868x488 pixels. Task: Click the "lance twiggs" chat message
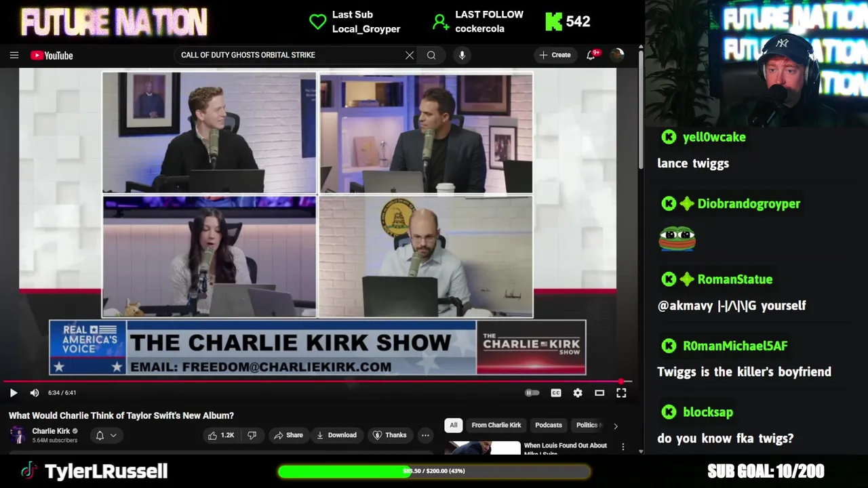tap(693, 163)
